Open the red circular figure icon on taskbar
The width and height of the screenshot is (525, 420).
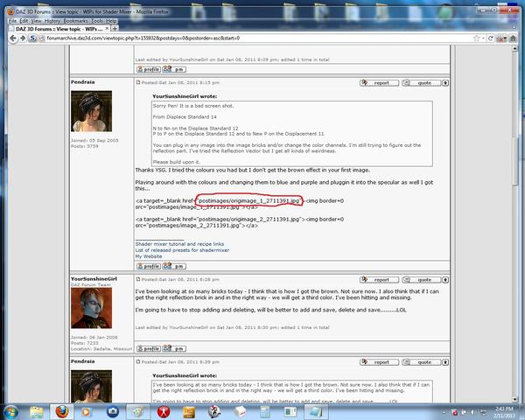tap(164, 412)
